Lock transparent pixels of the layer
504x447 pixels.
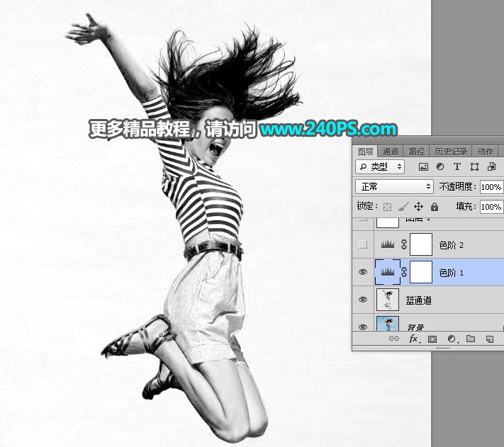tap(387, 207)
